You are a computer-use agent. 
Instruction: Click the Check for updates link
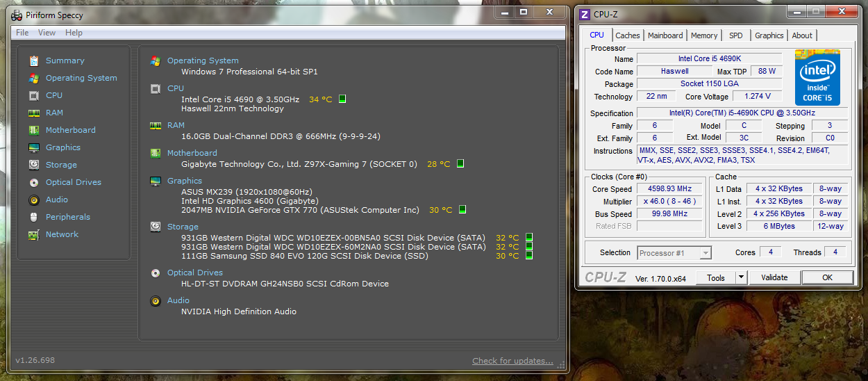click(x=512, y=361)
